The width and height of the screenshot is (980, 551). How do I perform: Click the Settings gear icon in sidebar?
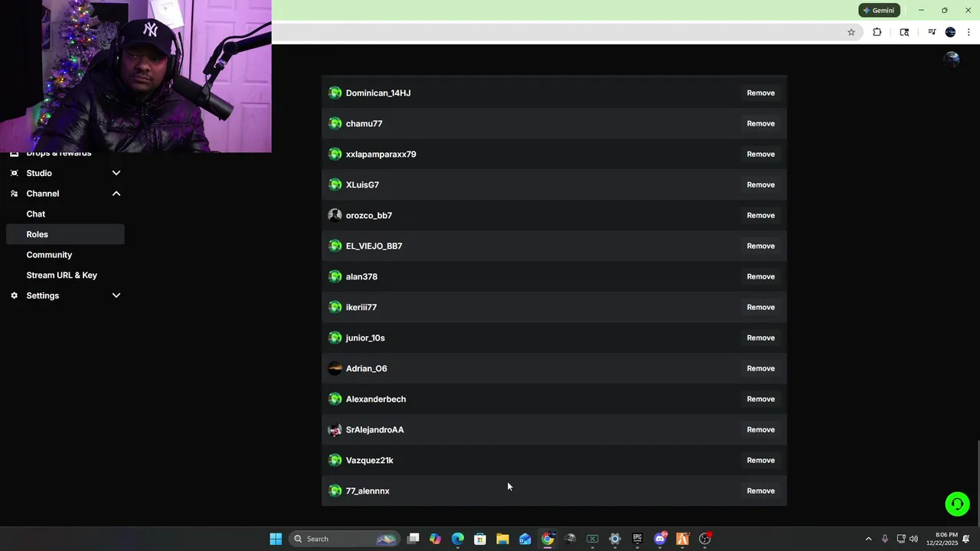tap(14, 295)
